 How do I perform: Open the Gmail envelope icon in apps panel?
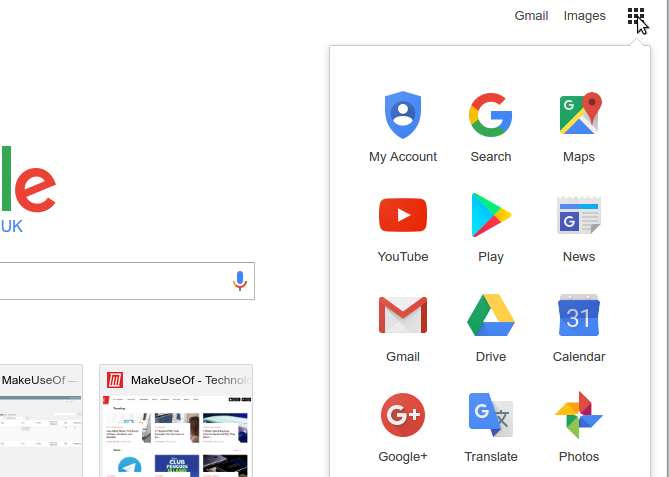(403, 315)
